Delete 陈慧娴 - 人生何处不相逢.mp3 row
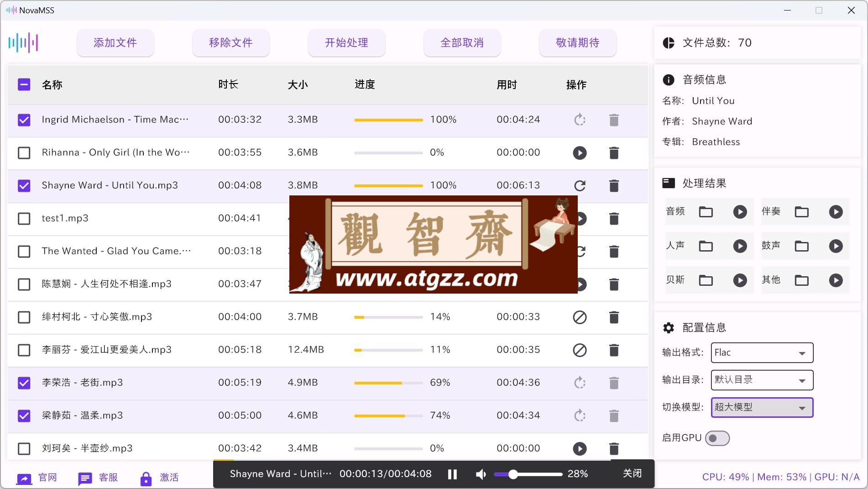Image resolution: width=868 pixels, height=489 pixels. coord(614,284)
